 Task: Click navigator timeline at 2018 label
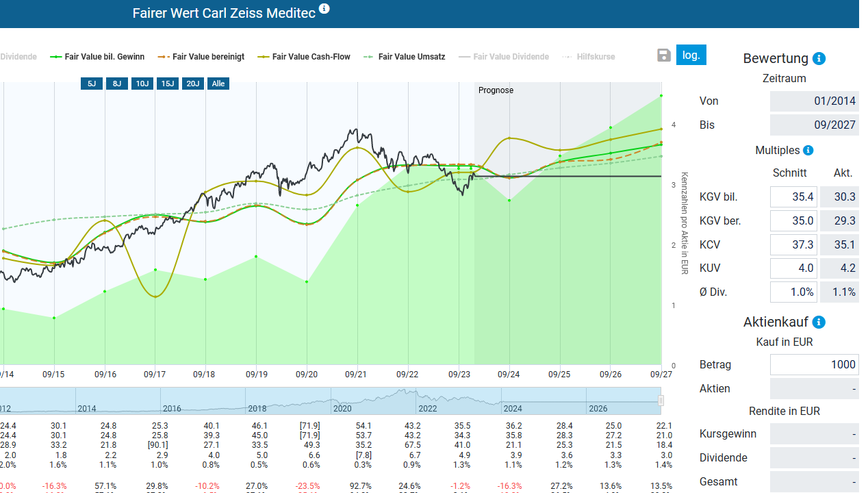point(257,409)
